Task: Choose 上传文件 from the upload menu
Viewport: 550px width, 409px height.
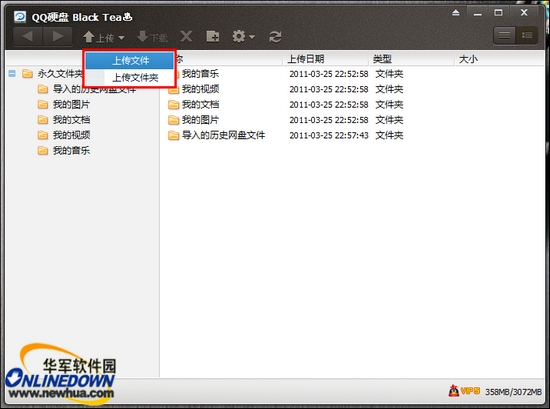Action: 130,60
